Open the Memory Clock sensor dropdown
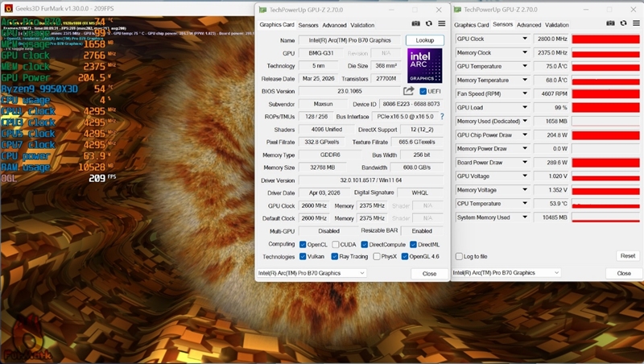The image size is (644, 364). click(525, 52)
